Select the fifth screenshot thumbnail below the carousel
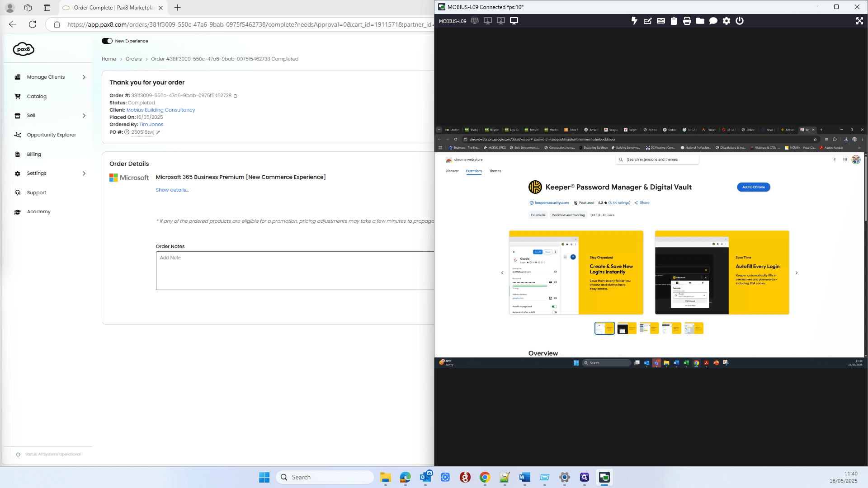 tap(693, 328)
